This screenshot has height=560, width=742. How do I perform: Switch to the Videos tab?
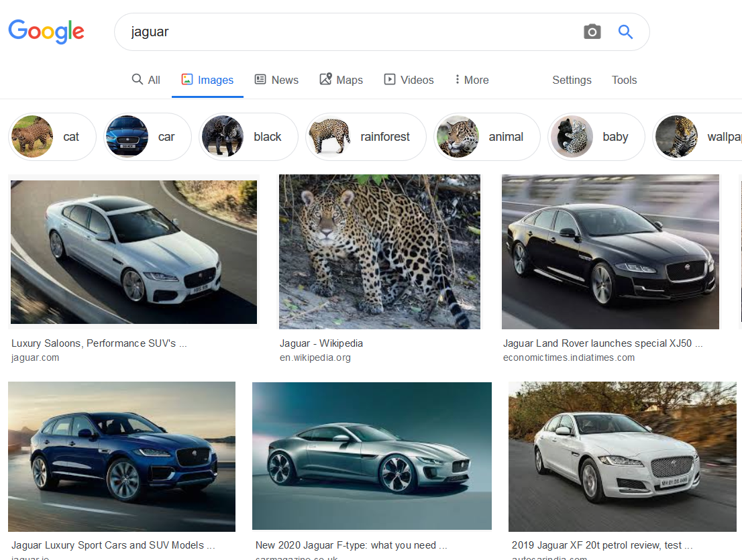(x=409, y=80)
